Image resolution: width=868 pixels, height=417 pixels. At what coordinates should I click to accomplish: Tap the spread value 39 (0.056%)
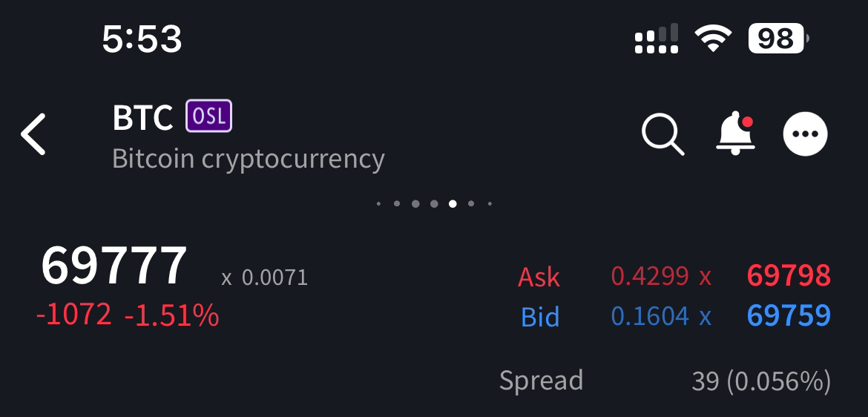pyautogui.click(x=761, y=381)
